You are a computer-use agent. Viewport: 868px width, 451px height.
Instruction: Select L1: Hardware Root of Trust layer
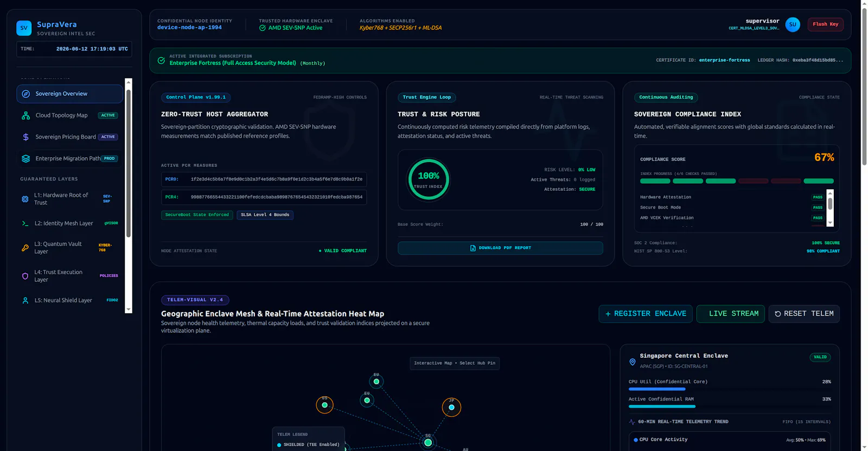69,199
